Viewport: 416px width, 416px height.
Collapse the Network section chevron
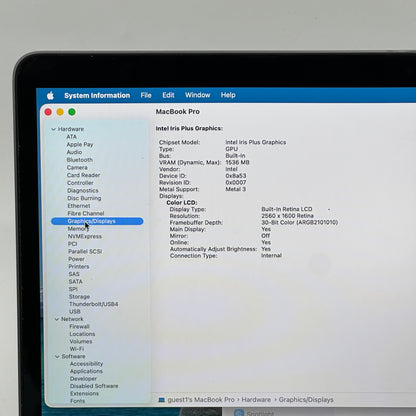tap(57, 319)
